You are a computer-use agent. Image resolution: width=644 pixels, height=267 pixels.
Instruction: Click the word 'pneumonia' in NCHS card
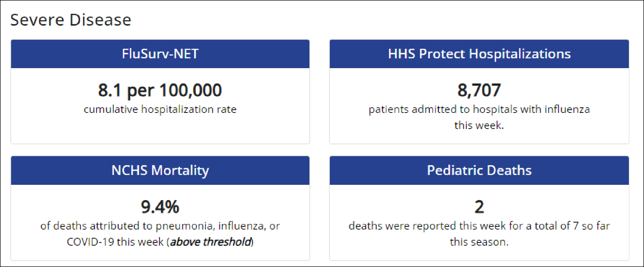[x=185, y=226]
